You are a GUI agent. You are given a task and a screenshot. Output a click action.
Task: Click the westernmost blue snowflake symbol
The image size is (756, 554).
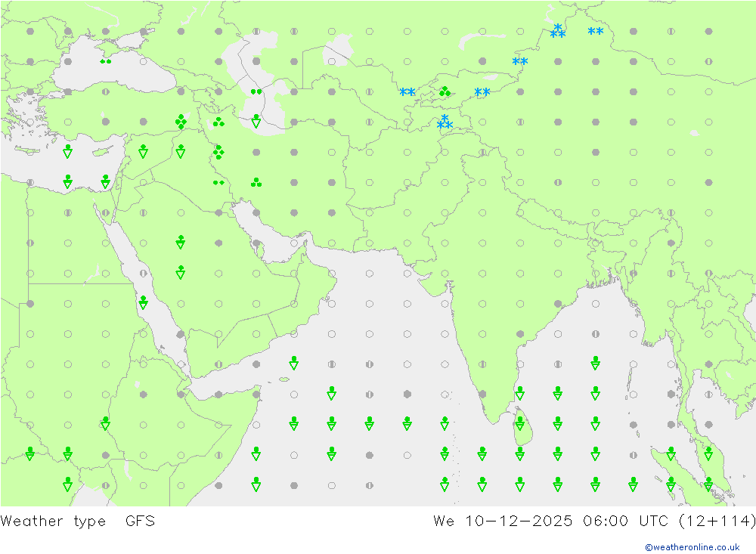(407, 92)
